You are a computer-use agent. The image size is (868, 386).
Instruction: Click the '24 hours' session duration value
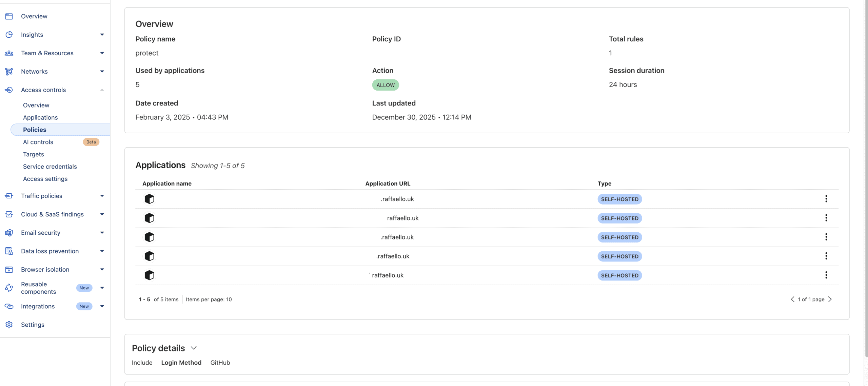coord(623,85)
